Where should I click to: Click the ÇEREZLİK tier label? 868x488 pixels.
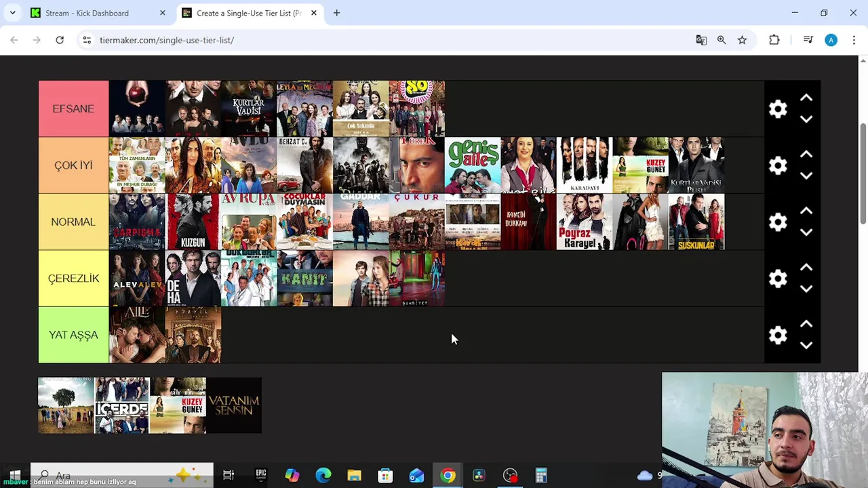(x=73, y=279)
